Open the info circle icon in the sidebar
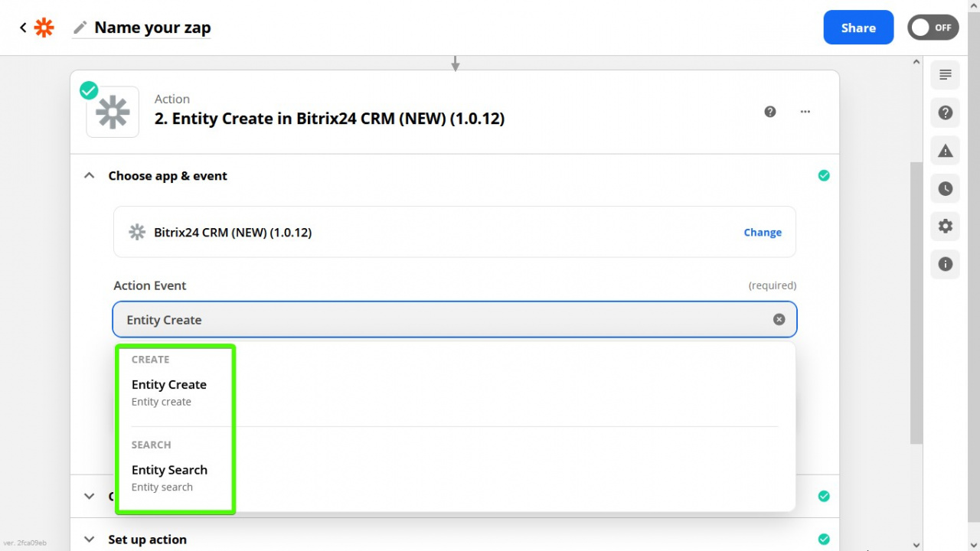 (x=946, y=264)
